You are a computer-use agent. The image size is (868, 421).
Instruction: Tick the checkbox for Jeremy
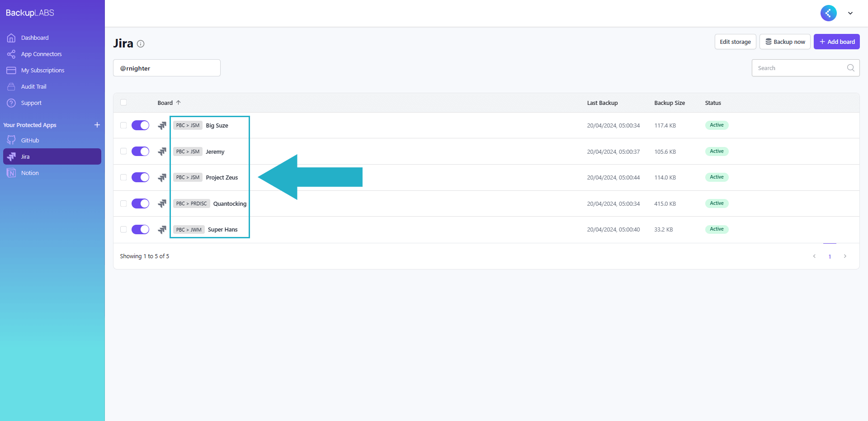123,151
